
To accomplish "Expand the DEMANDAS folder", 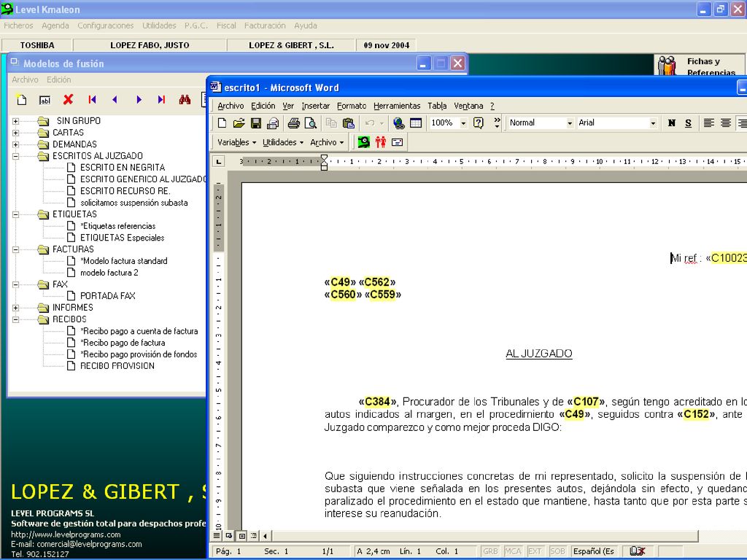I will pyautogui.click(x=16, y=144).
